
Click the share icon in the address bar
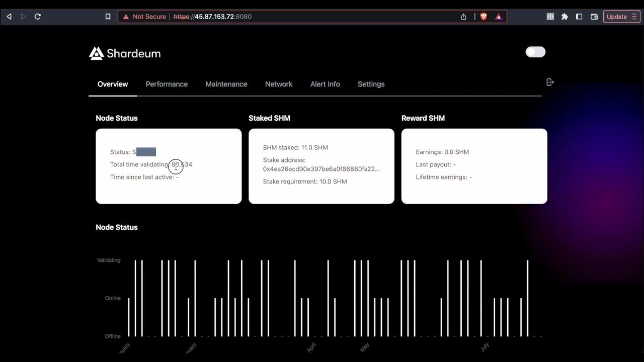(x=463, y=17)
